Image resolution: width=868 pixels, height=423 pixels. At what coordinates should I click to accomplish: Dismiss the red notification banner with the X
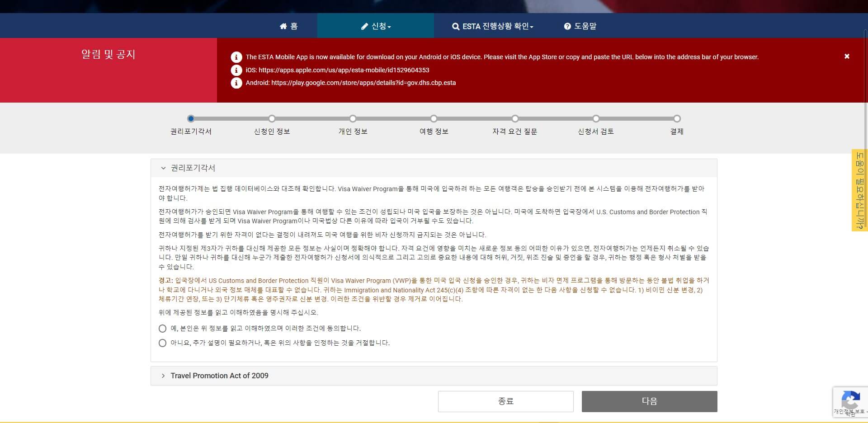coord(846,56)
